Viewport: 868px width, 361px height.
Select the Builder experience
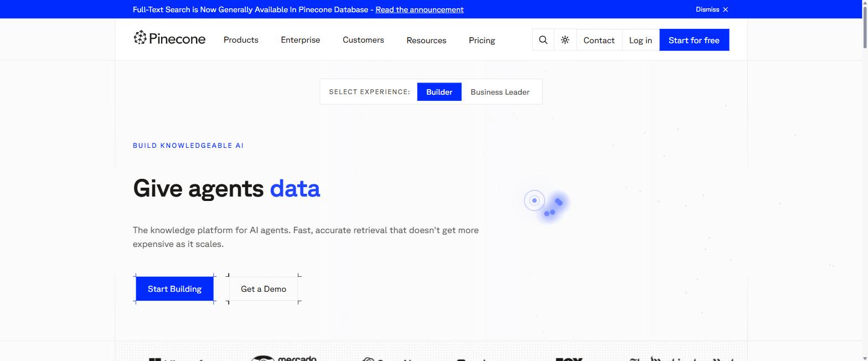click(x=440, y=92)
